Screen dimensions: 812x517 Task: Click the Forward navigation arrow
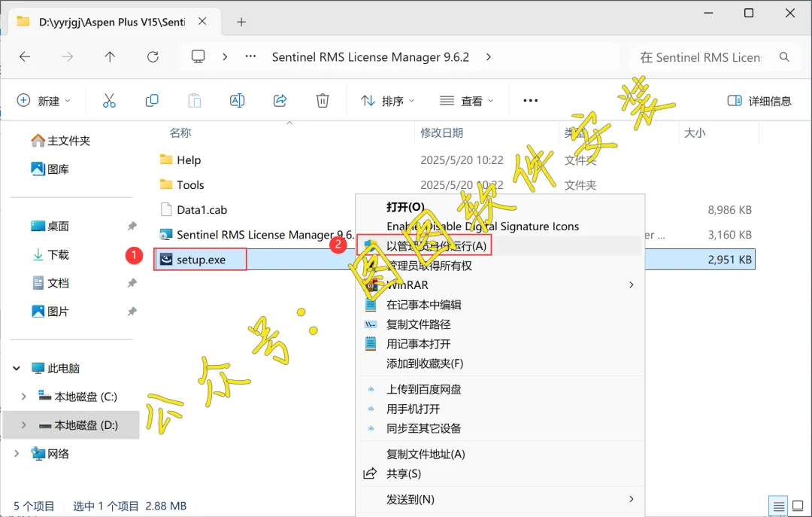tap(68, 57)
